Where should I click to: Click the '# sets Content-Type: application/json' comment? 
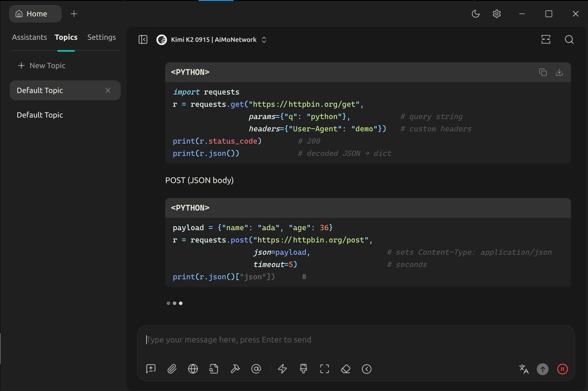click(x=469, y=252)
